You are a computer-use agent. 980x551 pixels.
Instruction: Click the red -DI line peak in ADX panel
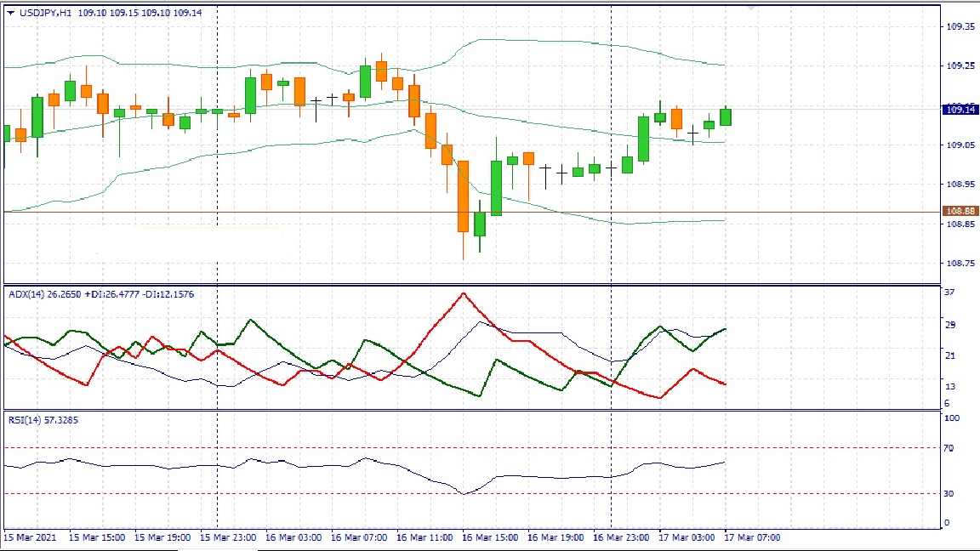click(463, 293)
